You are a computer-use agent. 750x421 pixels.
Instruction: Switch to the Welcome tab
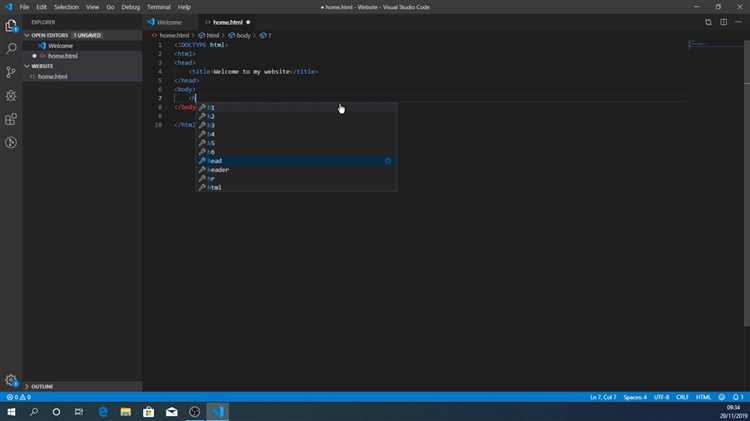pos(170,22)
